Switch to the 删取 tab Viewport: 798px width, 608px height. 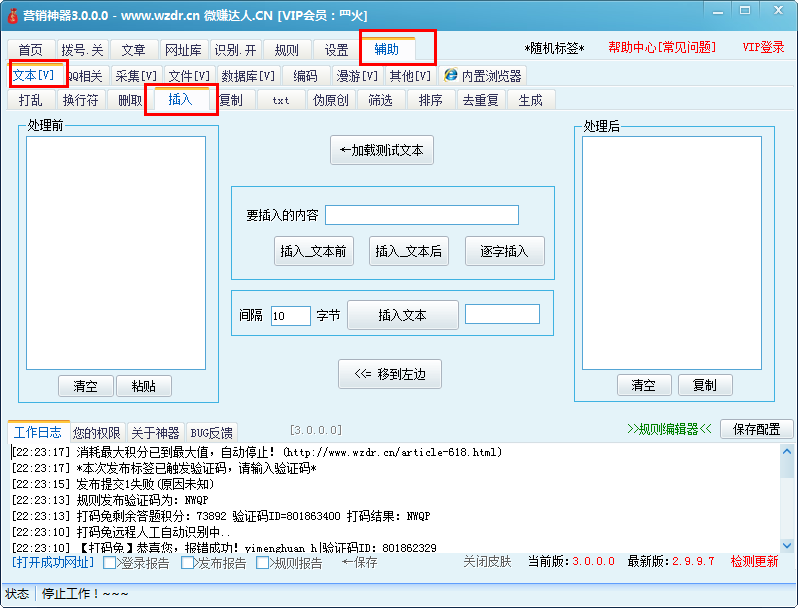[x=130, y=100]
